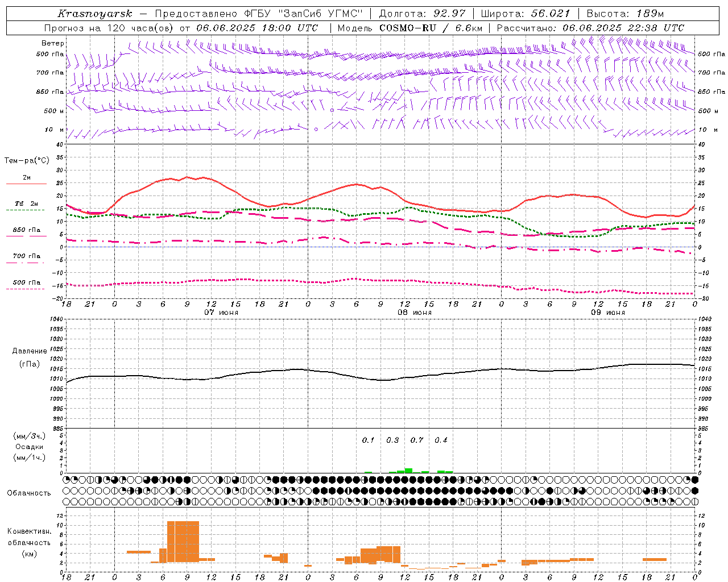Click the 0.1 precipitation value
The image size is (728, 582).
point(369,440)
